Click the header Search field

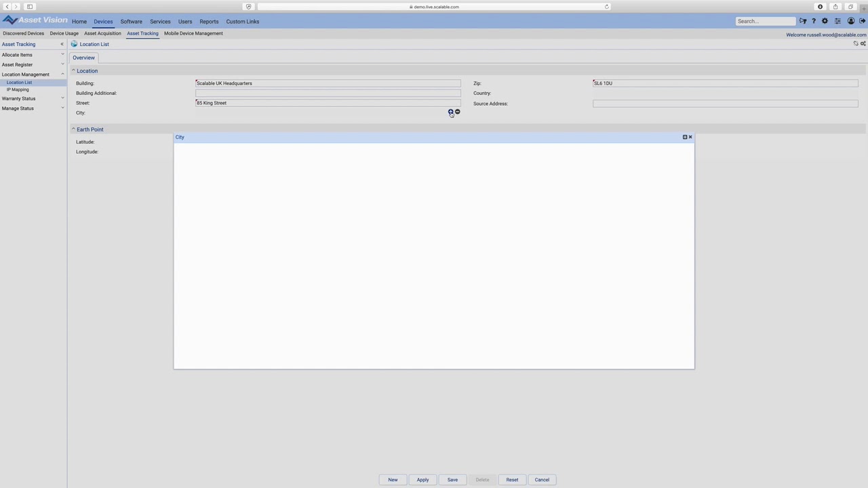point(766,21)
